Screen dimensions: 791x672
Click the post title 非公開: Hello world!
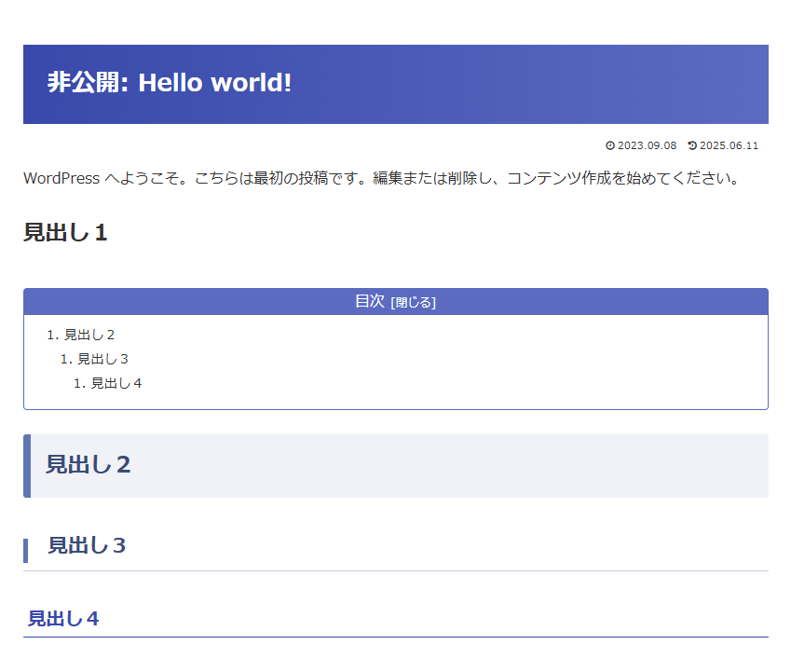coord(170,83)
